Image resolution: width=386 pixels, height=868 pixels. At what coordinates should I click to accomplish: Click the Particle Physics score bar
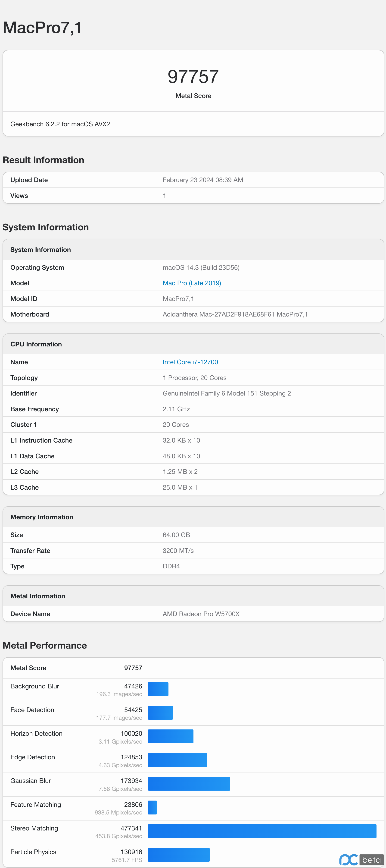178,855
